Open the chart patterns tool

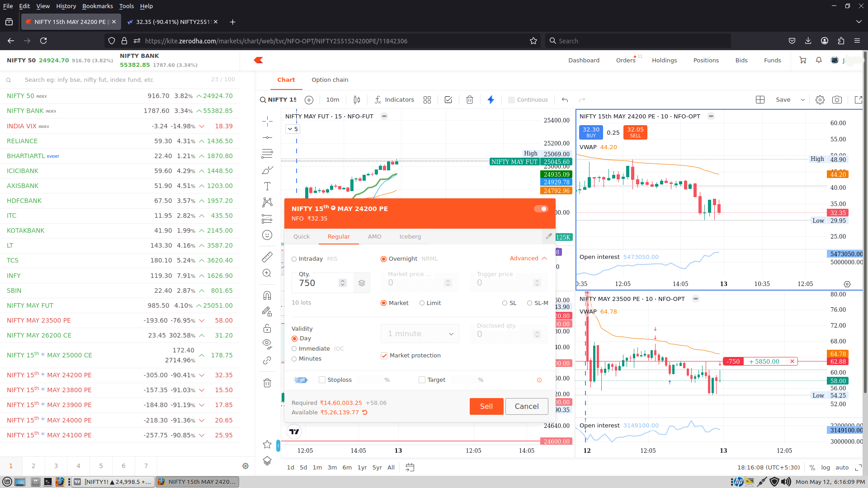click(x=267, y=202)
